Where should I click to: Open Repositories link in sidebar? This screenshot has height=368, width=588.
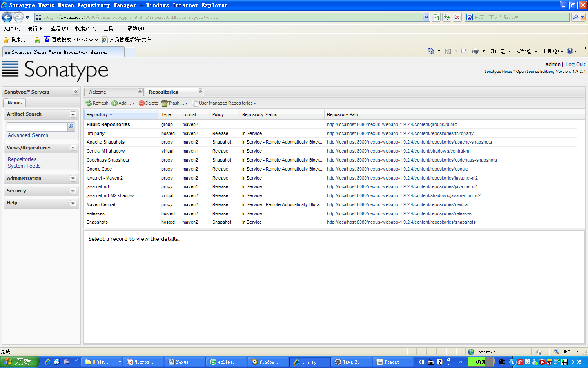22,159
